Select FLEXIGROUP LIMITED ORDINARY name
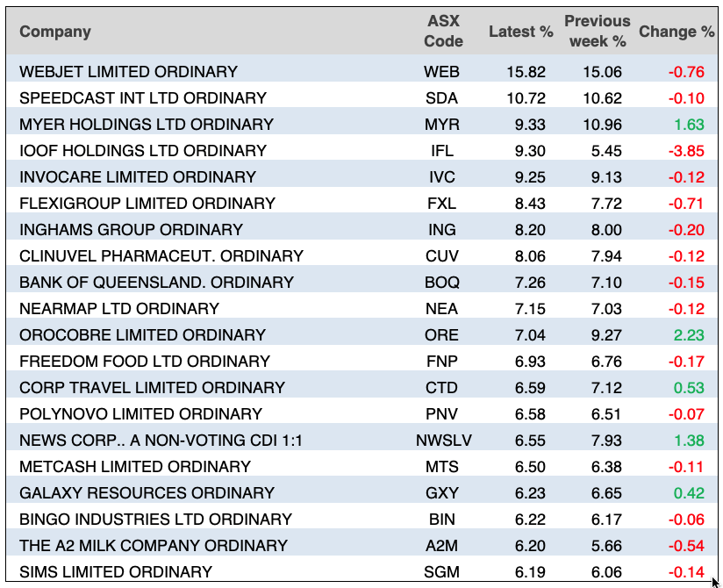The height and width of the screenshot is (588, 723). pos(147,203)
